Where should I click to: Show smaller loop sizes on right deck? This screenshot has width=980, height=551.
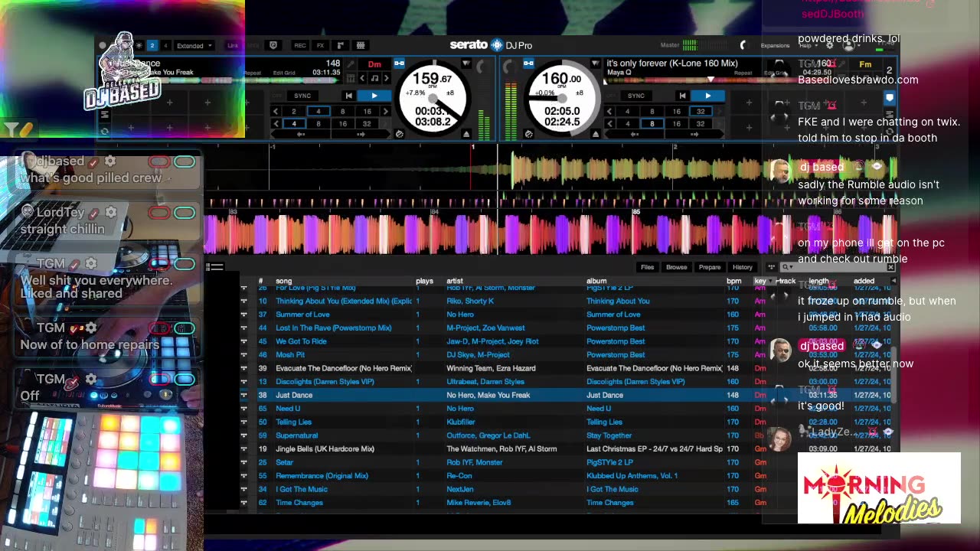click(x=609, y=112)
